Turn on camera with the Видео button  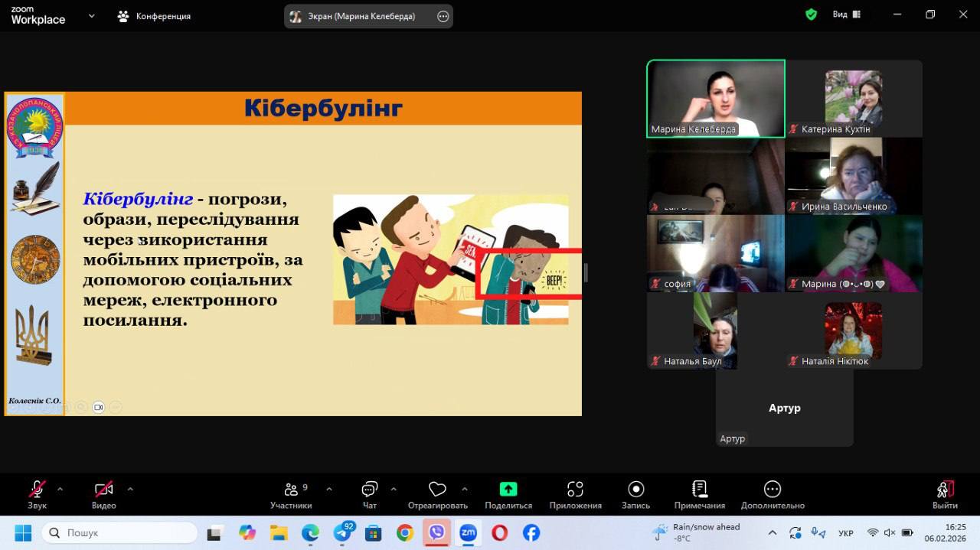click(x=103, y=490)
